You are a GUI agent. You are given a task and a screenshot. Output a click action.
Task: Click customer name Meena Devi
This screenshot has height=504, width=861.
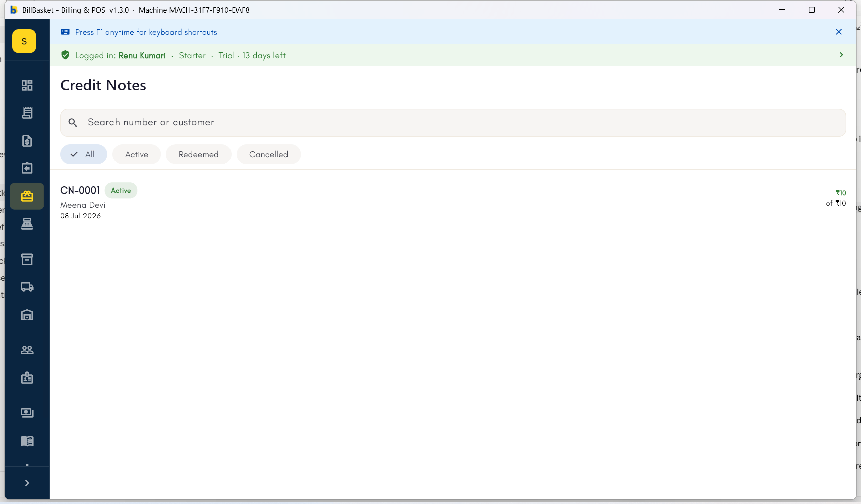83,205
